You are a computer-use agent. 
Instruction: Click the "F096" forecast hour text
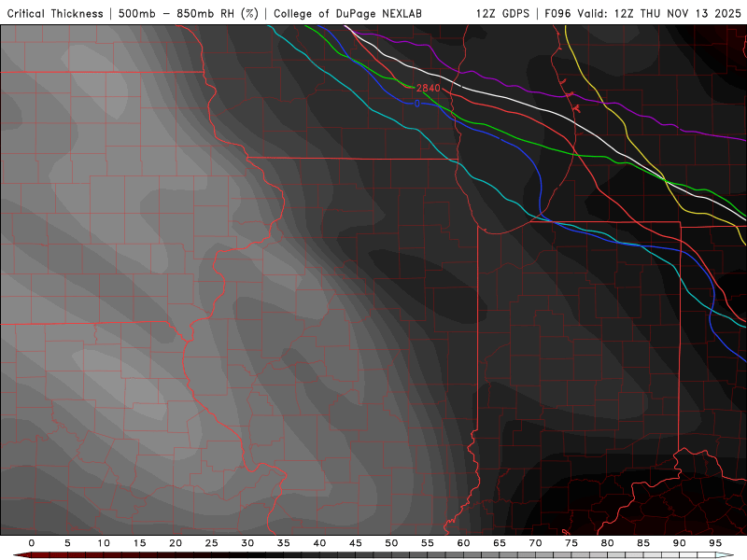click(x=558, y=14)
